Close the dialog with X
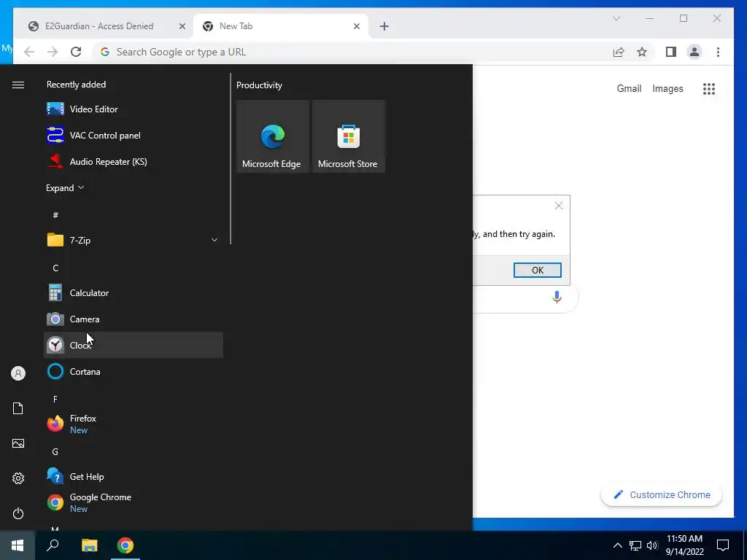Viewport: 747px width, 560px height. click(x=559, y=206)
